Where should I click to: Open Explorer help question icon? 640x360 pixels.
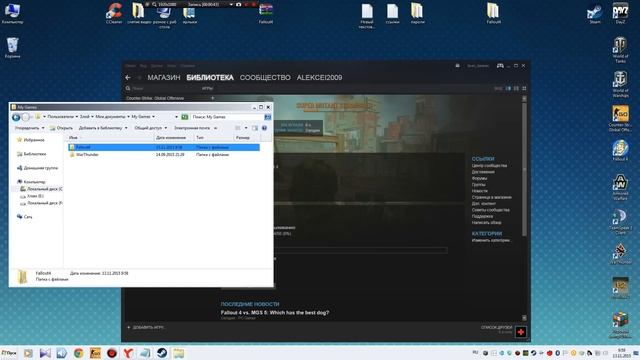[264, 128]
